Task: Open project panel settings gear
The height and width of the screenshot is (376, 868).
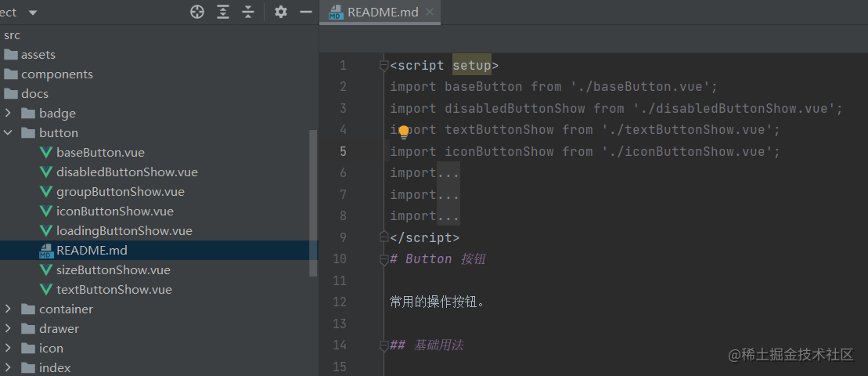Action: click(281, 12)
